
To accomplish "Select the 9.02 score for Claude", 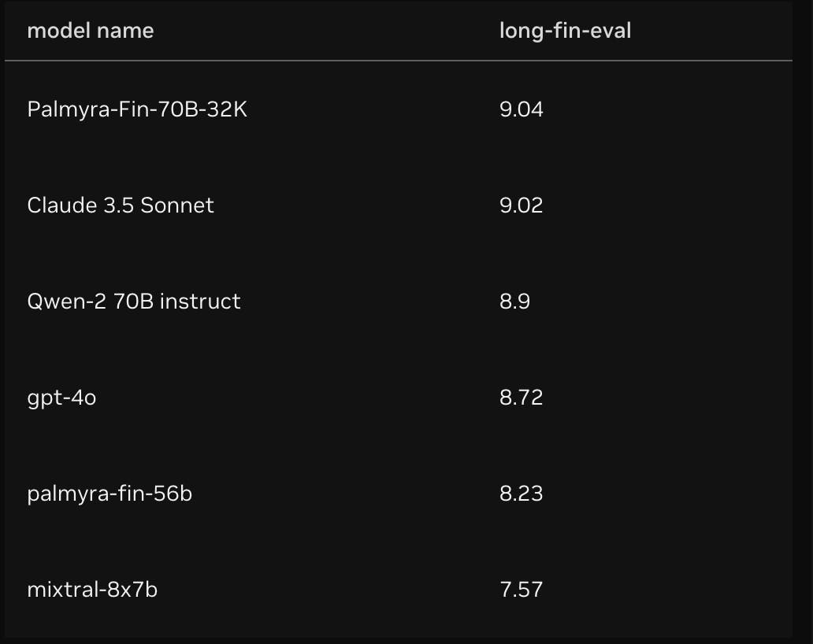I will pyautogui.click(x=521, y=205).
